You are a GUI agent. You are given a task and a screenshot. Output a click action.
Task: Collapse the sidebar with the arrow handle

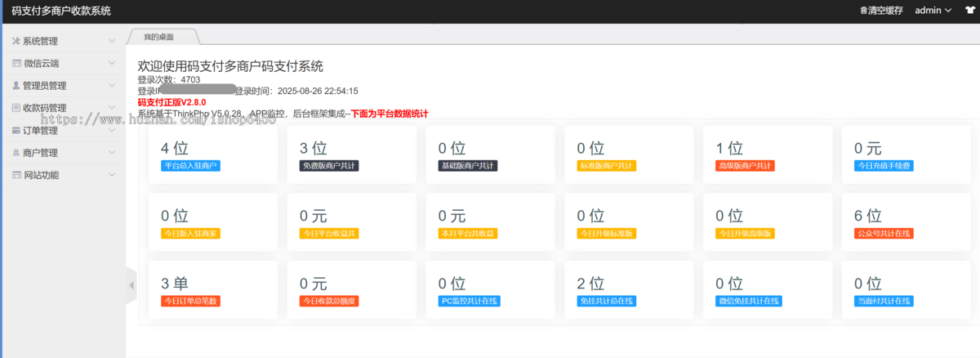tap(131, 285)
